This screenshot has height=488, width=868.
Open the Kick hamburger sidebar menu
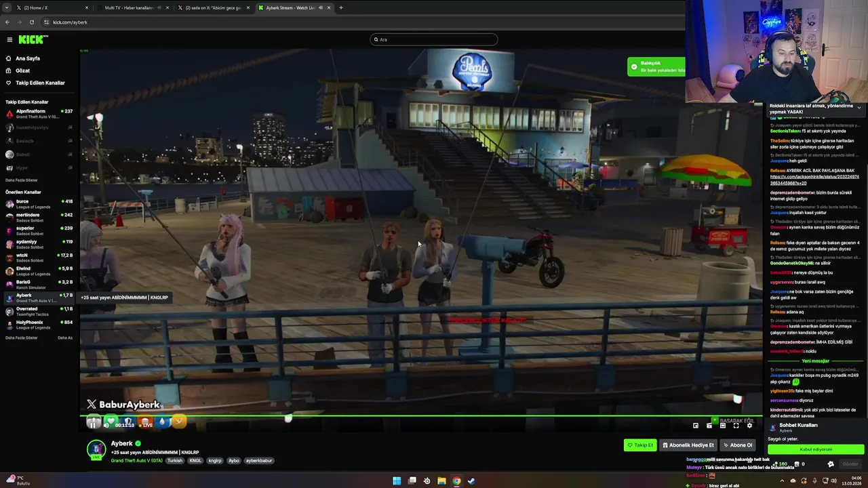coord(9,39)
